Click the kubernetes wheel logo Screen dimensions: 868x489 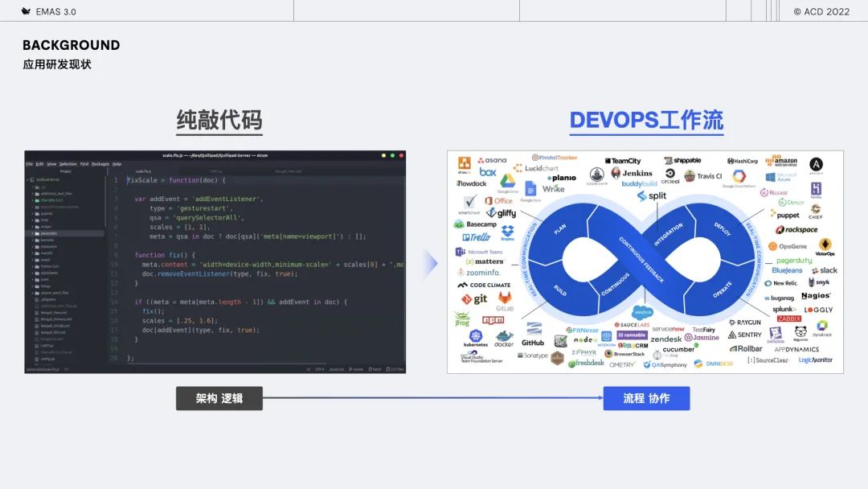[476, 338]
